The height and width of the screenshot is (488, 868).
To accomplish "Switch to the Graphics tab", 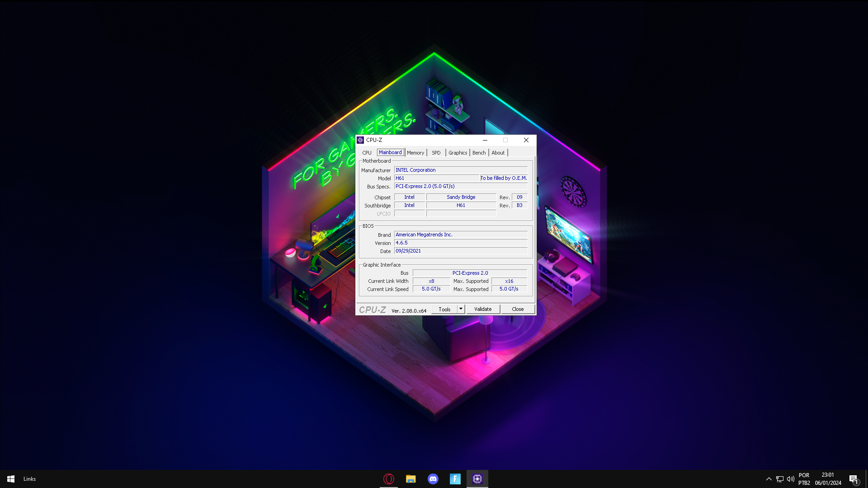I will pyautogui.click(x=458, y=153).
